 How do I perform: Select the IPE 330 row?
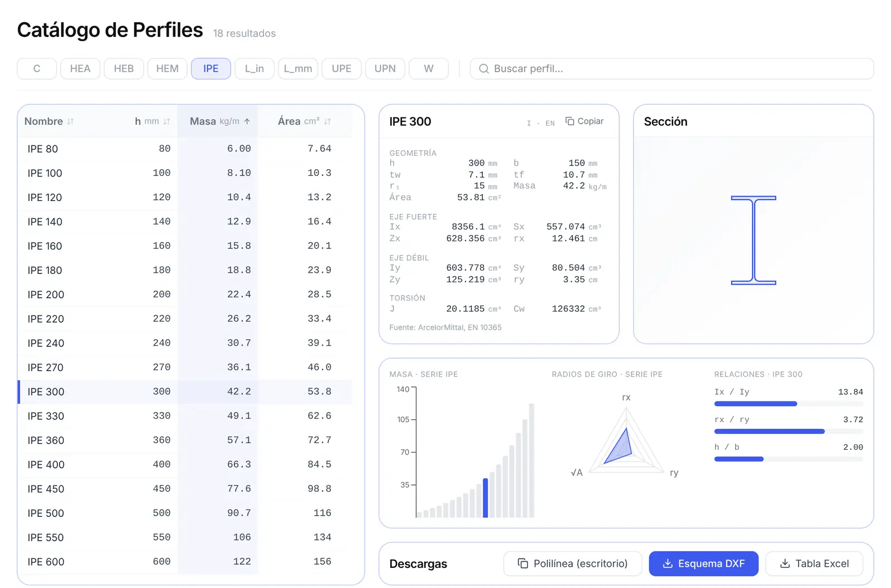point(185,416)
